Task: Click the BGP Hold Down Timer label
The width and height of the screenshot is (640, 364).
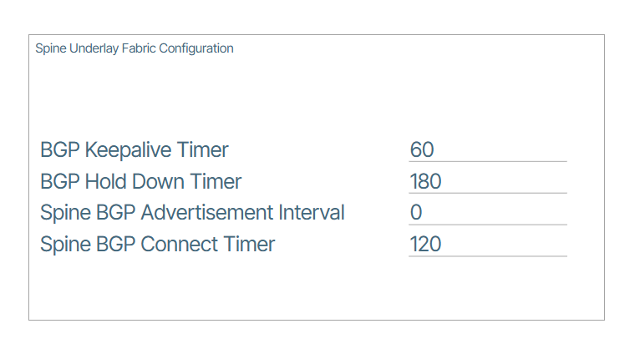Action: tap(140, 182)
